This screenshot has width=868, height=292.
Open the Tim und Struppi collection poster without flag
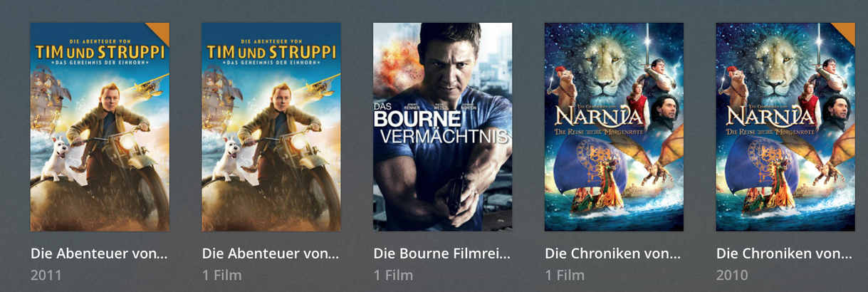point(271,127)
